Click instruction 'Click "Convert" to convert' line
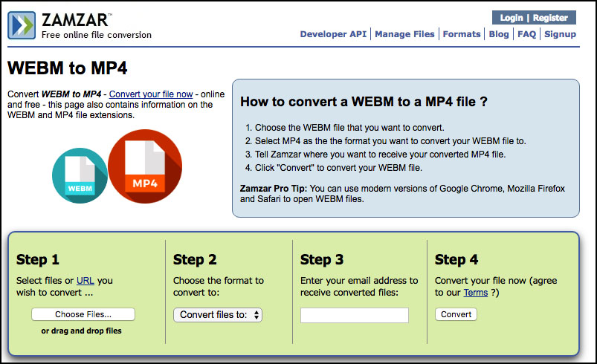The image size is (597, 364). tap(338, 168)
